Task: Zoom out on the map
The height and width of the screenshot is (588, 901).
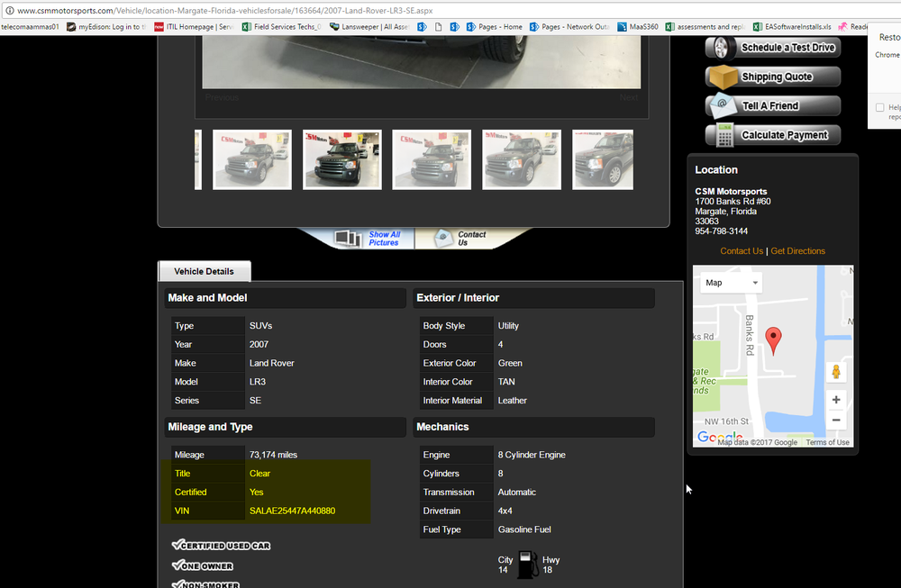Action: (836, 421)
